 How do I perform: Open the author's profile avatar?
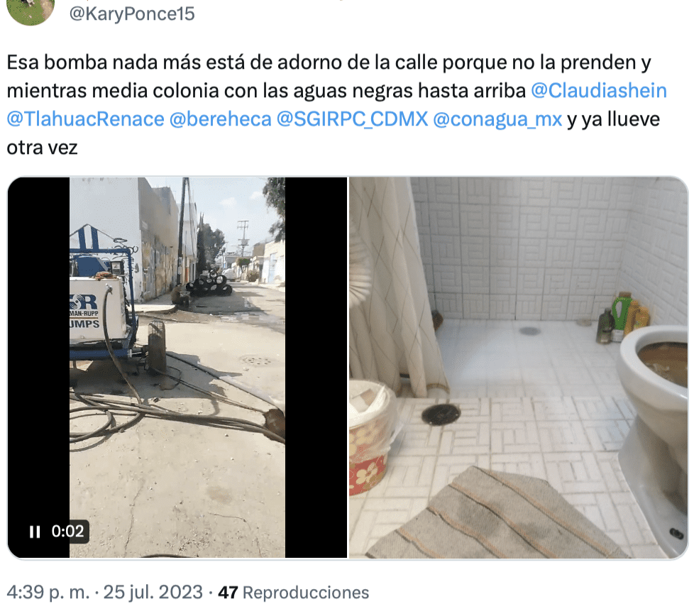[31, 9]
